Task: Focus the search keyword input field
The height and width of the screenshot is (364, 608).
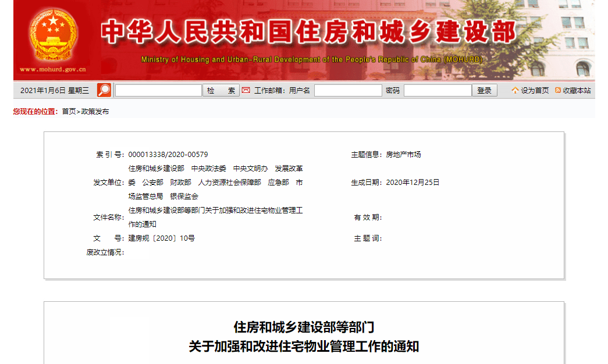Action: click(158, 90)
